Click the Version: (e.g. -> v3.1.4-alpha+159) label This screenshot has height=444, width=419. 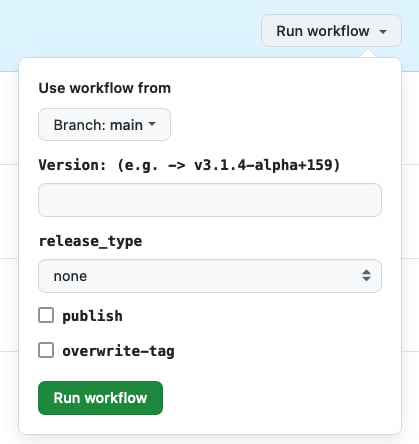point(189,165)
